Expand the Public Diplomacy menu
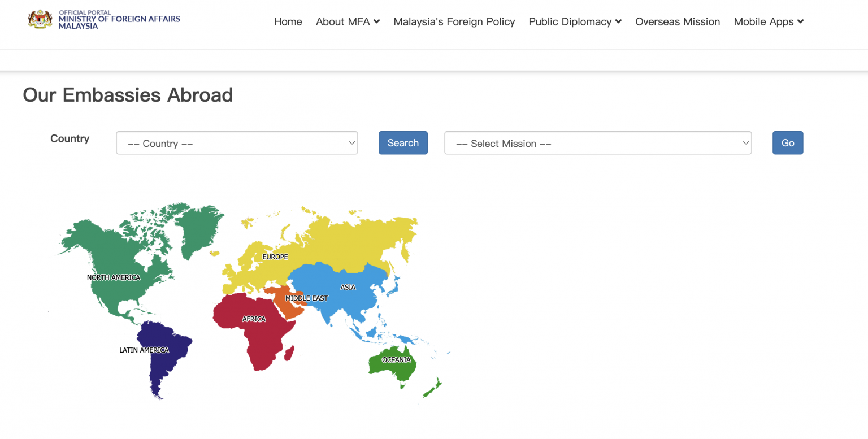Screen dimensions: 868x439 (575, 21)
